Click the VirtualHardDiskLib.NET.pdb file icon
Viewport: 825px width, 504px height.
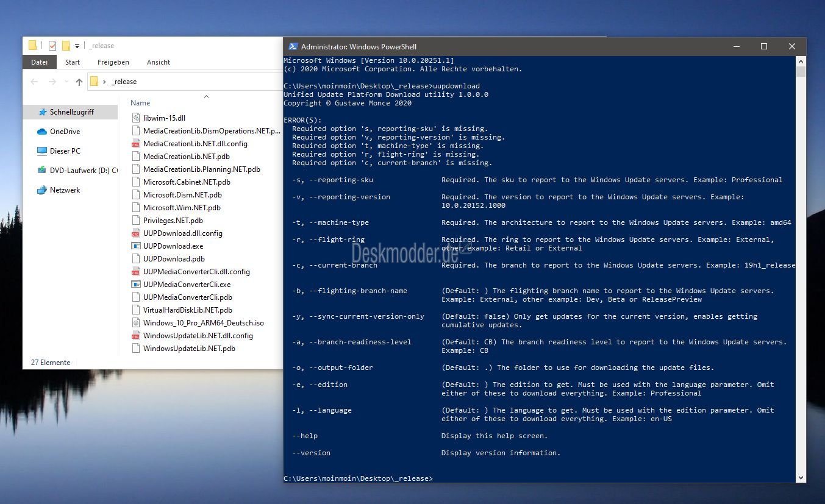136,310
